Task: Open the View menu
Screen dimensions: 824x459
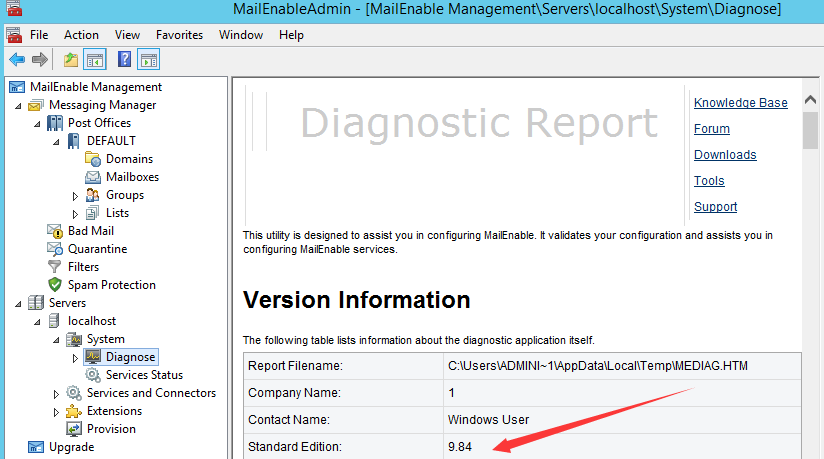Action: coord(127,35)
